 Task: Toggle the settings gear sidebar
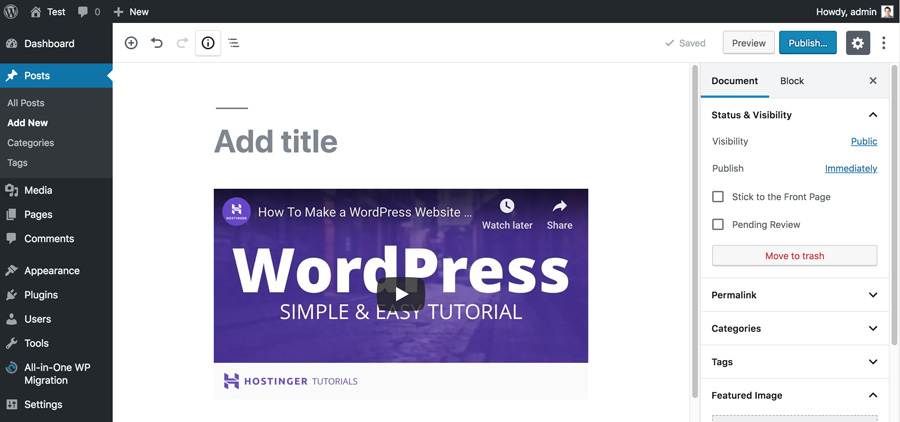point(858,43)
